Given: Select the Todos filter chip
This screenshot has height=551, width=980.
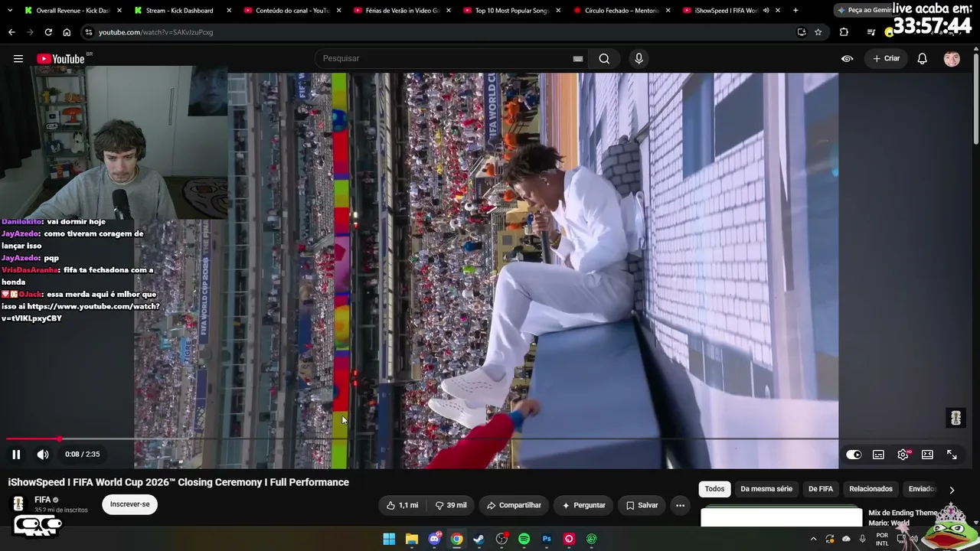Looking at the screenshot, I should pyautogui.click(x=714, y=489).
